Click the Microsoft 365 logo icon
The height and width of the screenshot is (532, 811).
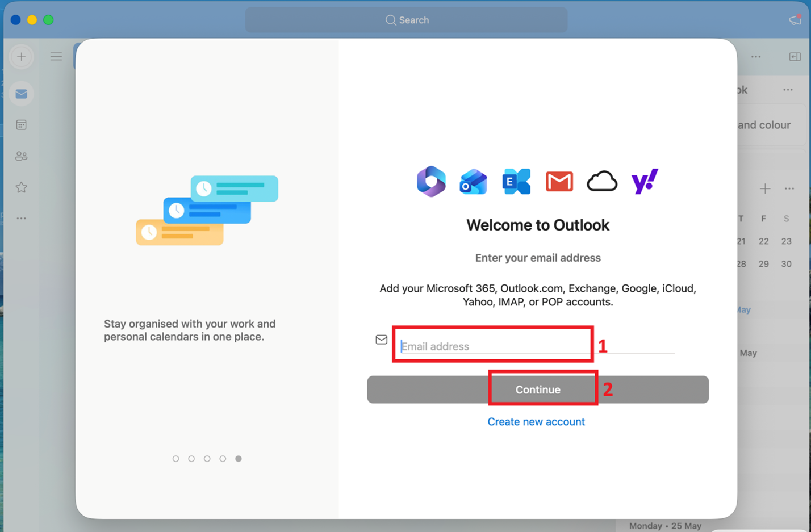(431, 182)
